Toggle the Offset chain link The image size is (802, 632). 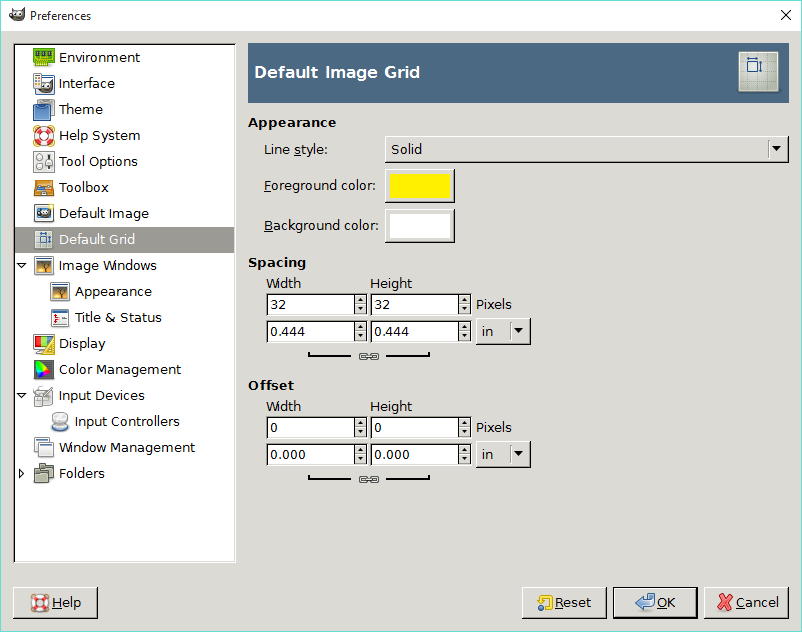tap(369, 480)
